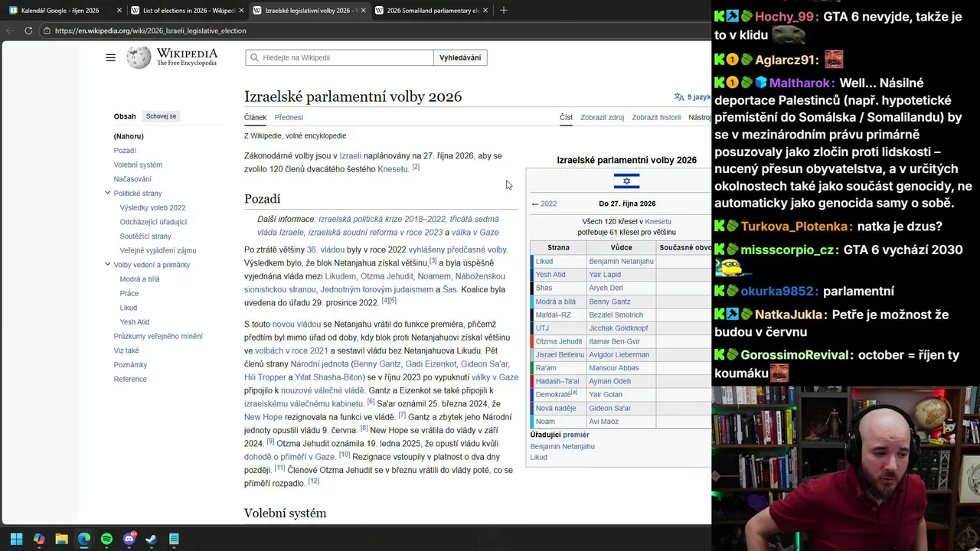Open File Explorer from the taskbar
The height and width of the screenshot is (551, 980).
tap(61, 539)
